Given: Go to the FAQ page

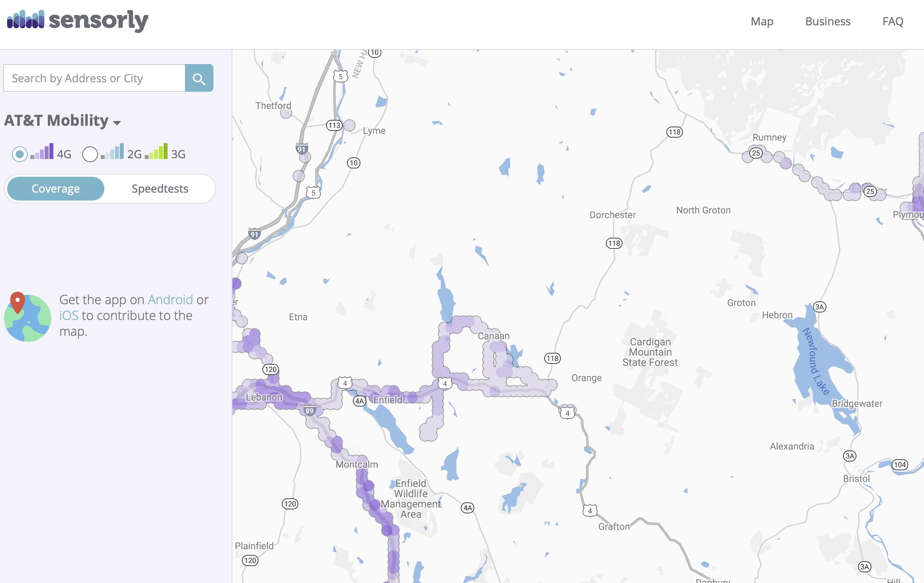Looking at the screenshot, I should pyautogui.click(x=893, y=21).
